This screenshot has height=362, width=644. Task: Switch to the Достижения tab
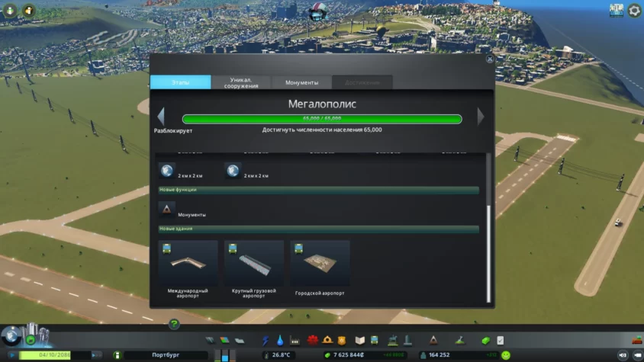coord(362,82)
